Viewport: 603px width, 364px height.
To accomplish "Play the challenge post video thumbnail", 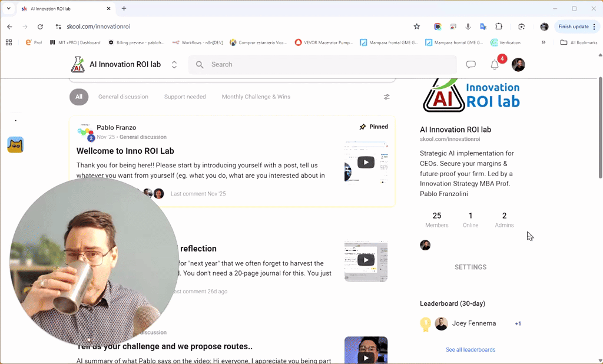I will [x=366, y=350].
